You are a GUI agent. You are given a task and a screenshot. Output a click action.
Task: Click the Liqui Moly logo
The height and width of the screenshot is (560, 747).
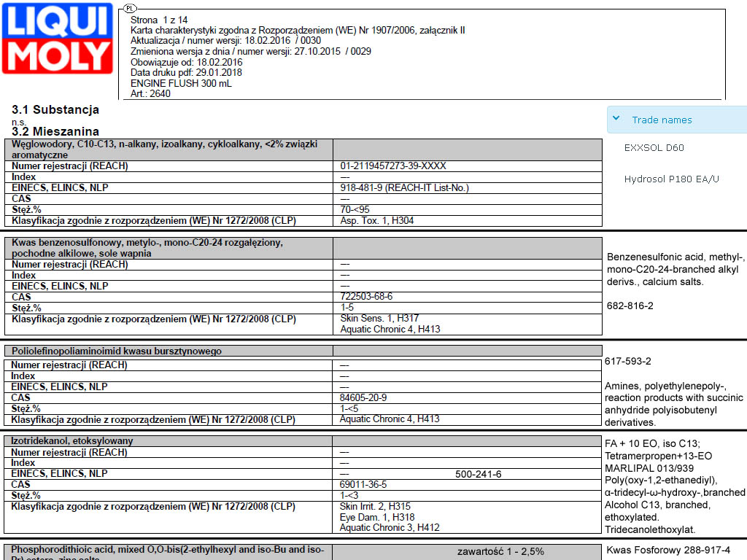click(x=58, y=38)
